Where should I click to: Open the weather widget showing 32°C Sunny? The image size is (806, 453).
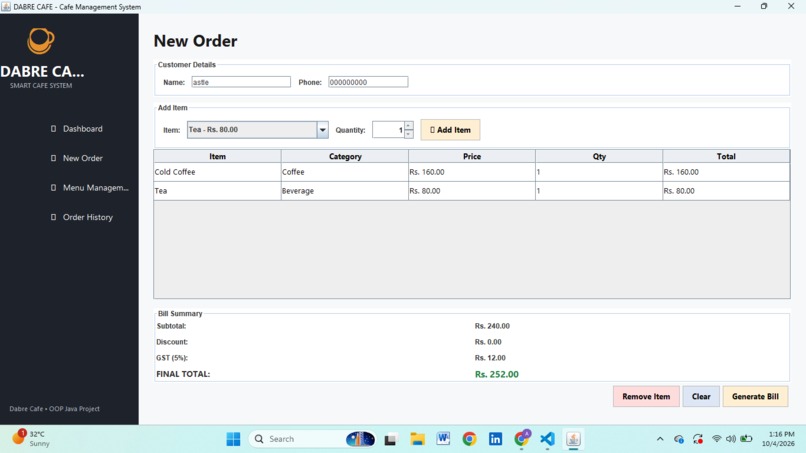coord(32,438)
